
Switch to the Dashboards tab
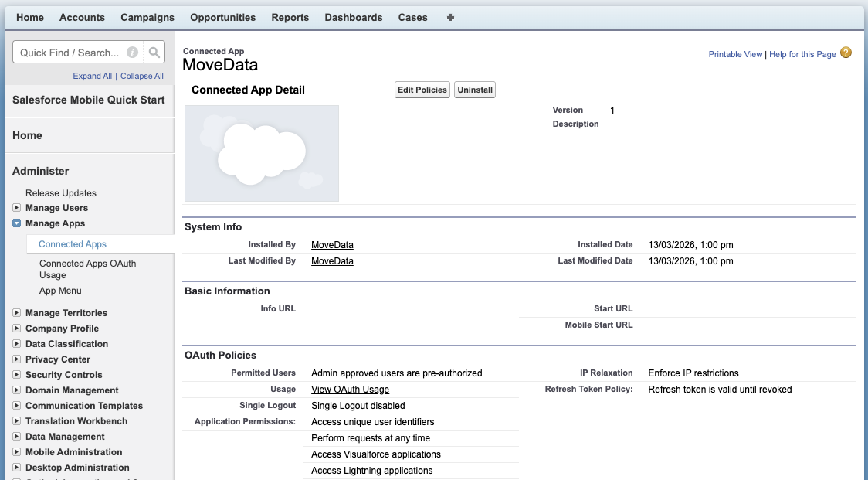353,17
